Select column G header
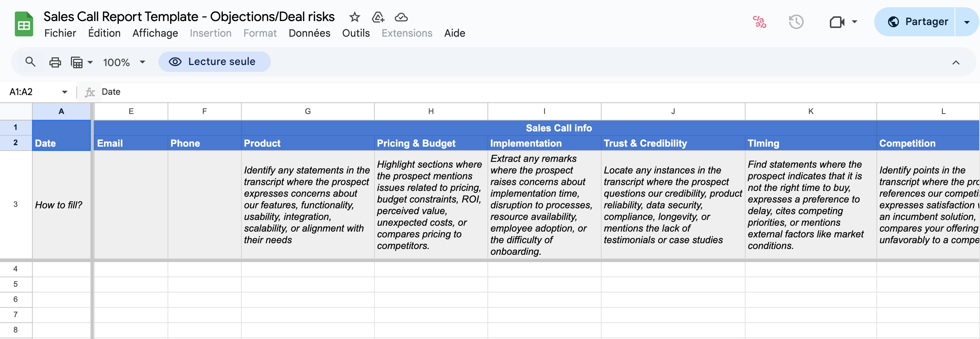 click(x=308, y=111)
